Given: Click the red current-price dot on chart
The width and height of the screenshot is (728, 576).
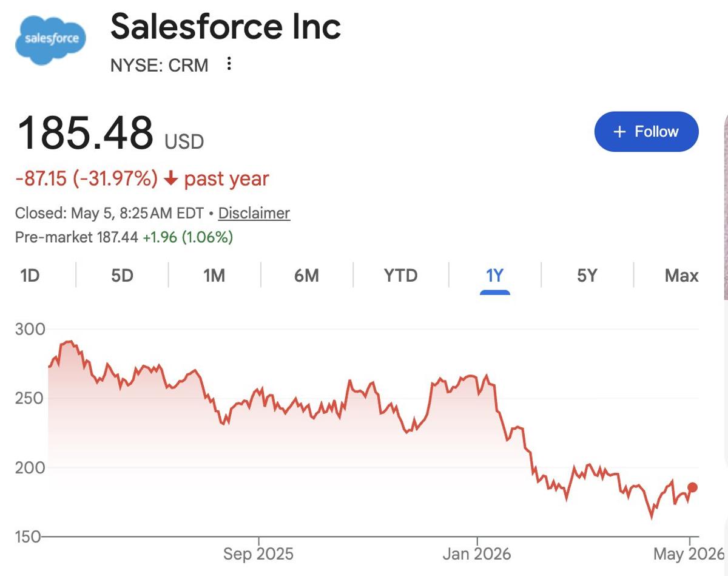Looking at the screenshot, I should pos(692,487).
